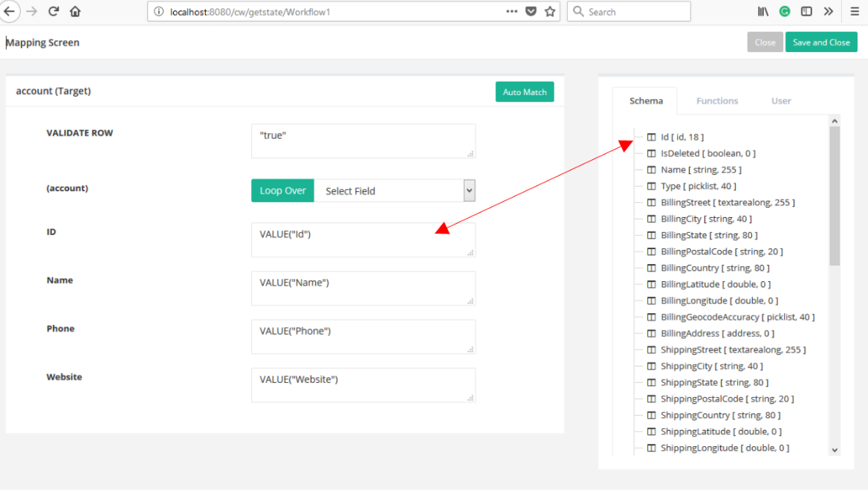The width and height of the screenshot is (868, 499).
Task: Select the IsDeleted schema field
Action: [707, 153]
